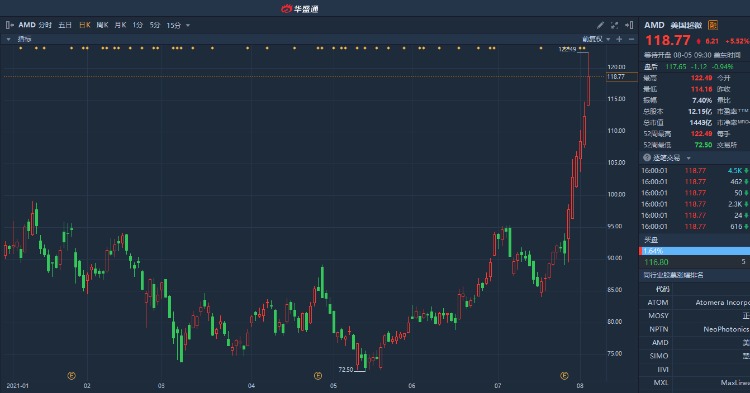The image size is (750, 393).
Task: Switch to 5分 five-minute chart
Action: point(154,25)
